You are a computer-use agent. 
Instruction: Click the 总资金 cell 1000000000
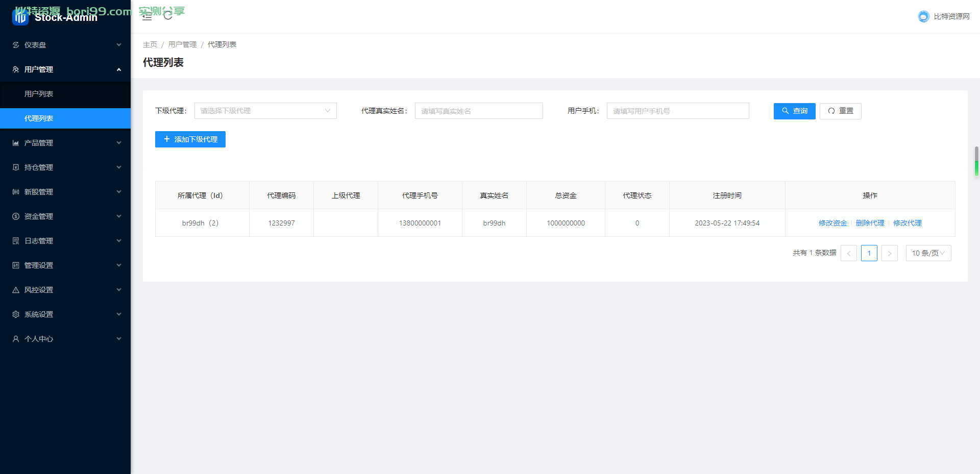click(x=566, y=223)
